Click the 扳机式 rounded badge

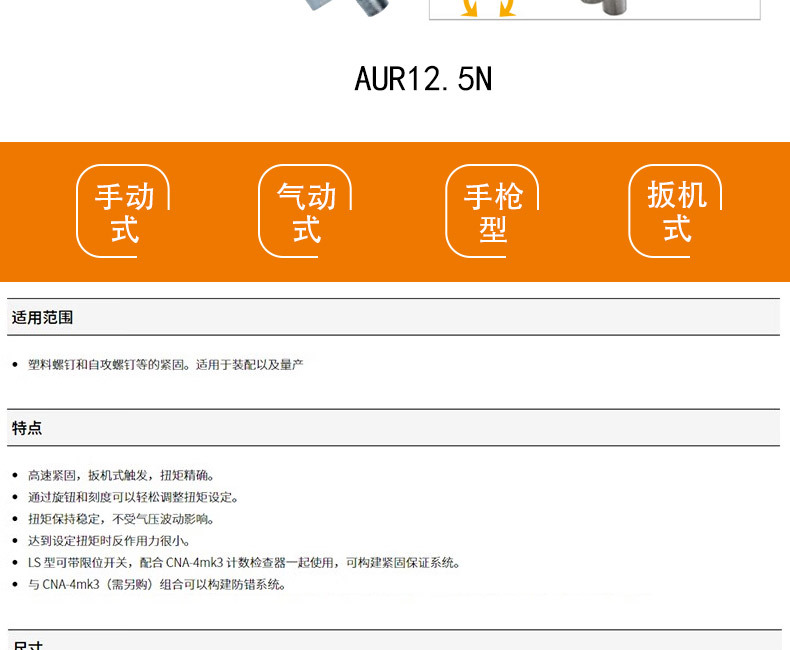click(x=675, y=211)
